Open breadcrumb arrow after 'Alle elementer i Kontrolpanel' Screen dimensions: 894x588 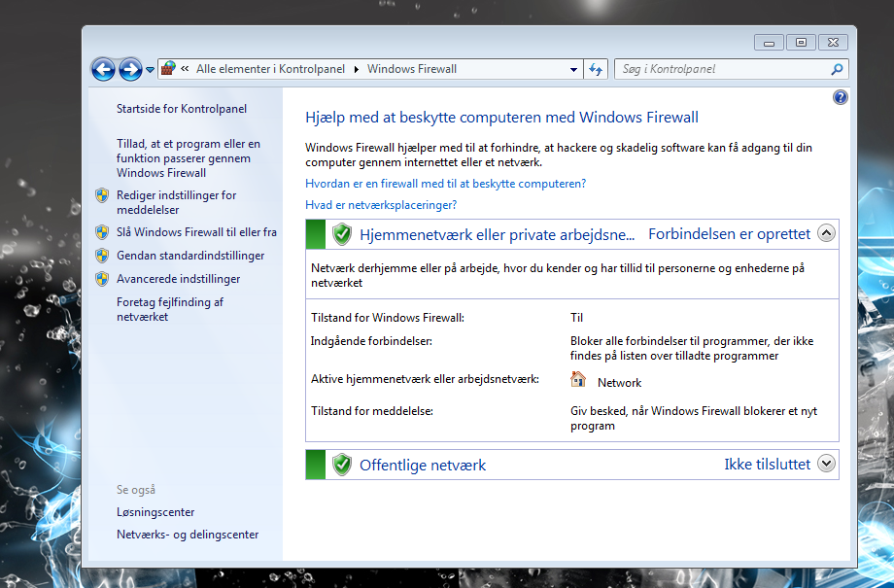tap(356, 70)
